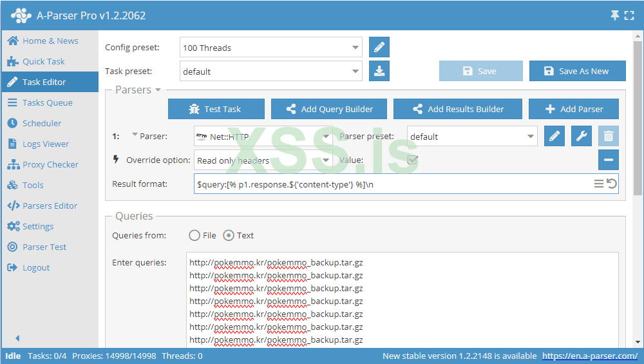This screenshot has width=644, height=364.
Task: Click the Tools cubes icon
Action: tap(13, 185)
